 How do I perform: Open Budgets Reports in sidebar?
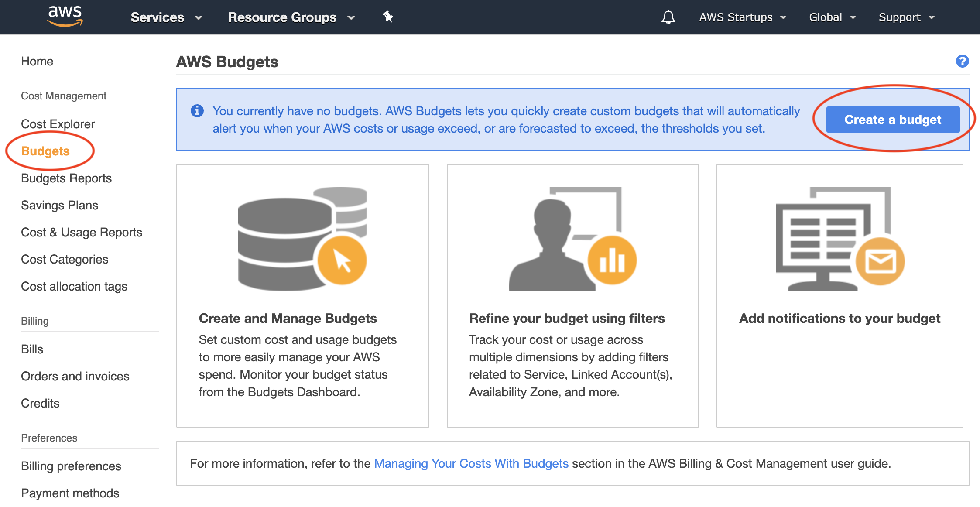click(66, 178)
